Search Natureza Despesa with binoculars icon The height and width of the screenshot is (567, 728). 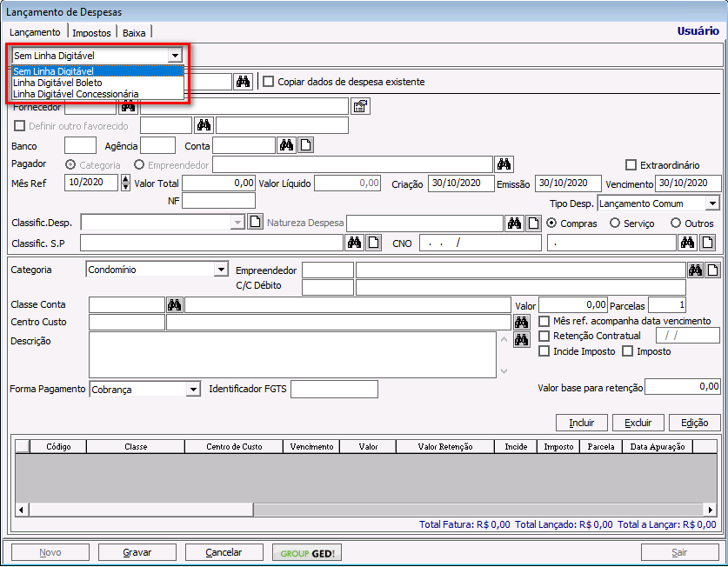514,223
